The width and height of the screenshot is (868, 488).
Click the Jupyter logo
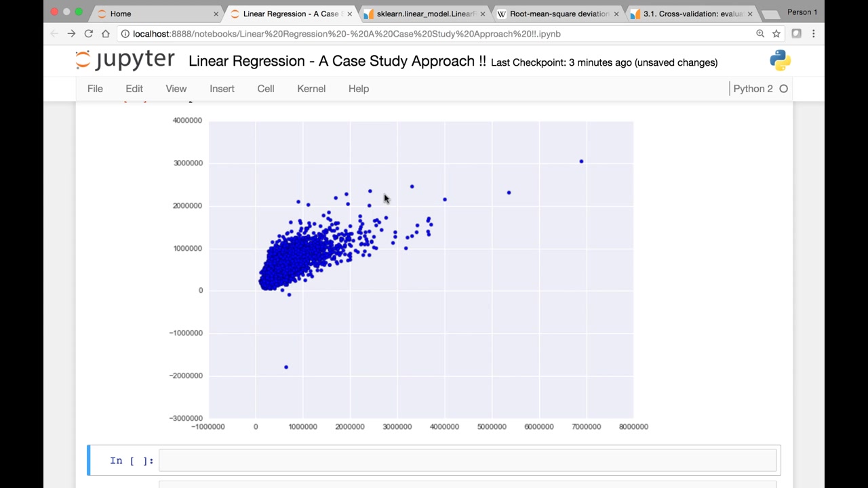point(125,60)
